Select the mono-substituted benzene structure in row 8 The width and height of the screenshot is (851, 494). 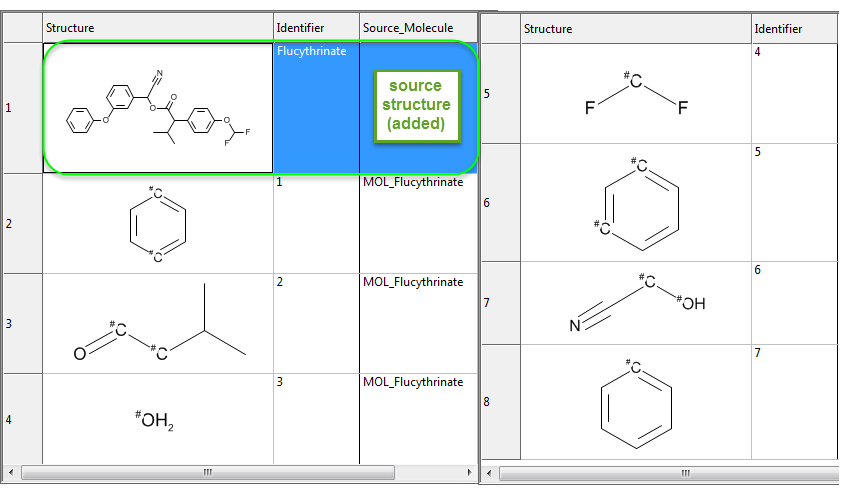click(636, 402)
